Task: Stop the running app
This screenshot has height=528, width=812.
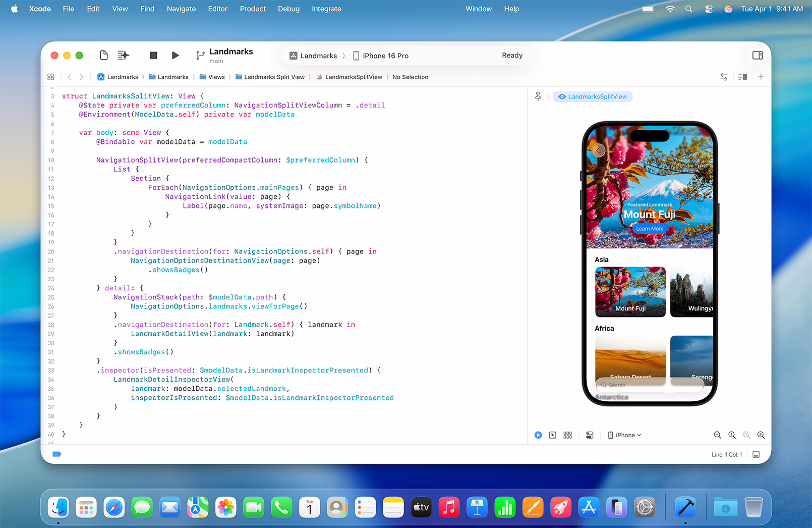Action: point(153,55)
